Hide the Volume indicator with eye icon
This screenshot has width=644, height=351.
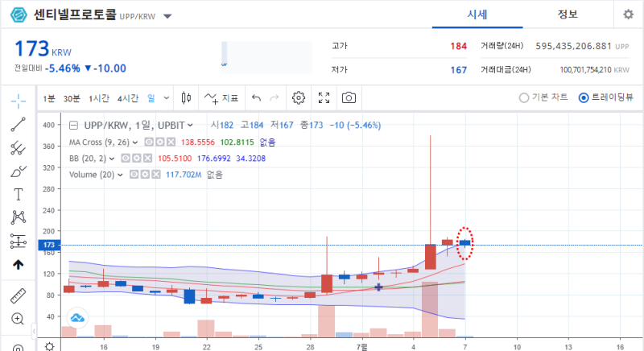[x=134, y=175]
